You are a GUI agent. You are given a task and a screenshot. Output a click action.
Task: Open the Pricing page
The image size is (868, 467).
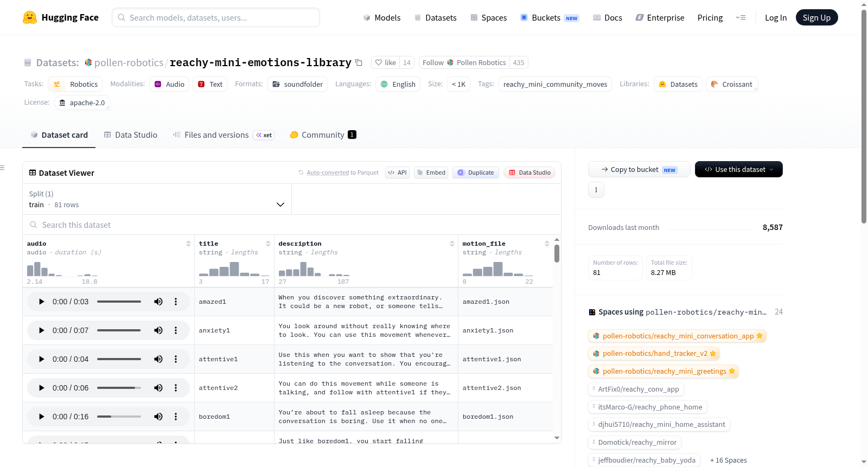(710, 18)
